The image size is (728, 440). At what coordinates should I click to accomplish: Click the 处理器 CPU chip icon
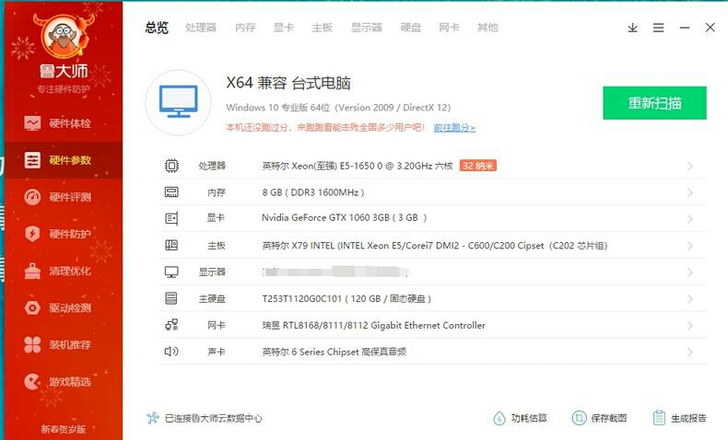171,166
